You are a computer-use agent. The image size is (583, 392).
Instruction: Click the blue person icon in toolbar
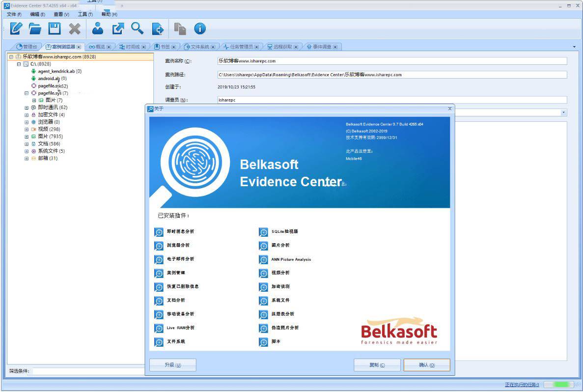(x=98, y=28)
